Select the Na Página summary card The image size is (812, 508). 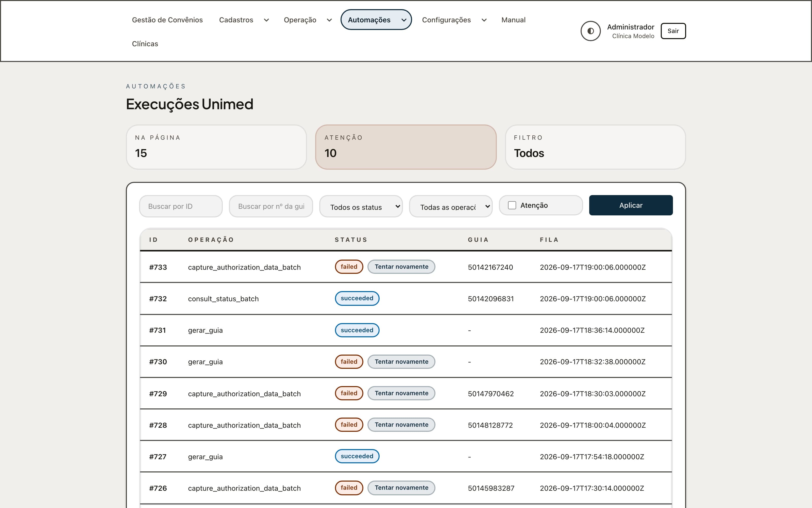pos(216,147)
